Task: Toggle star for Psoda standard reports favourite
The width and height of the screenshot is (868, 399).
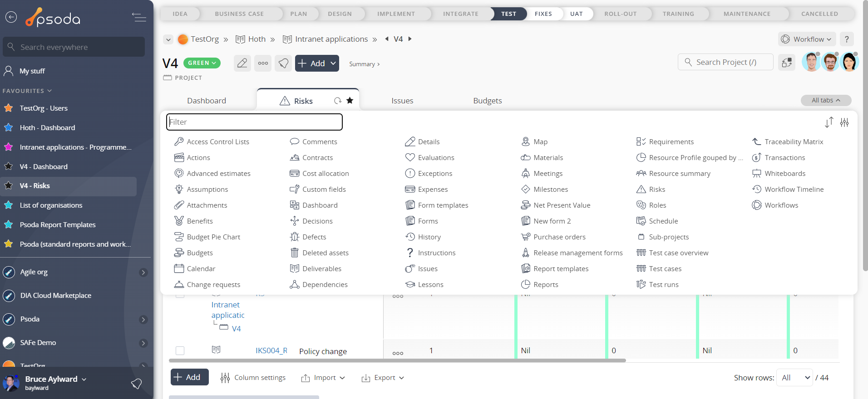Action: coord(9,244)
